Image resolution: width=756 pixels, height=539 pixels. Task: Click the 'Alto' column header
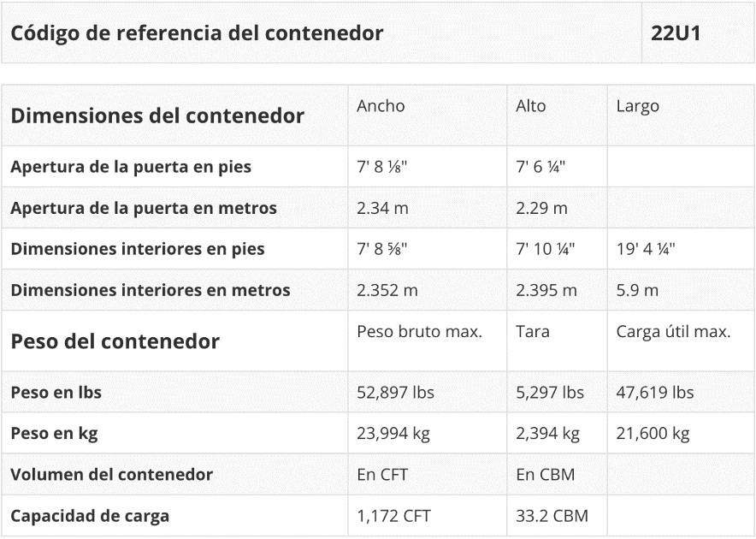click(x=530, y=106)
